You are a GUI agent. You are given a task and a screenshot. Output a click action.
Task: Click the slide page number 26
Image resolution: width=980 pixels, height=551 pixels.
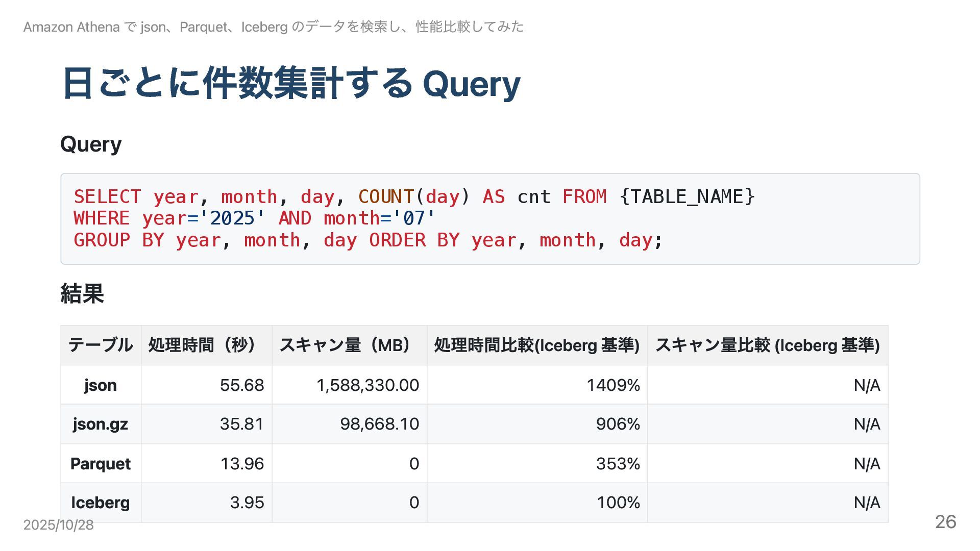pyautogui.click(x=945, y=522)
